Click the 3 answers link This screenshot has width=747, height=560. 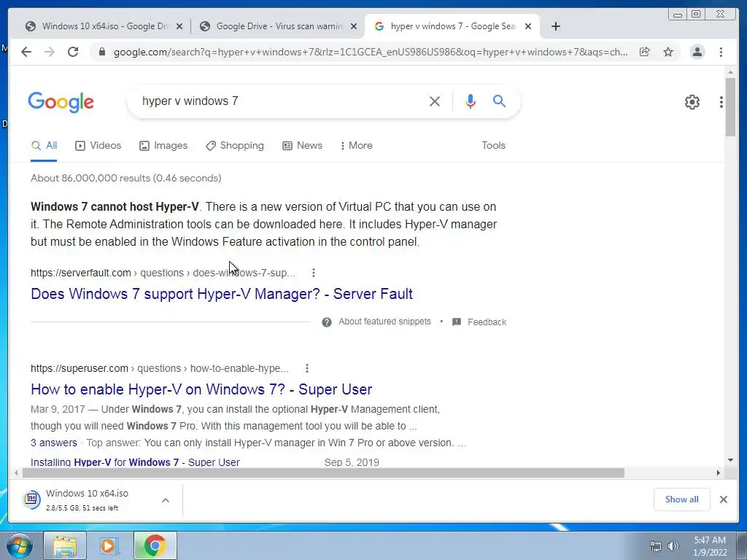click(x=54, y=443)
